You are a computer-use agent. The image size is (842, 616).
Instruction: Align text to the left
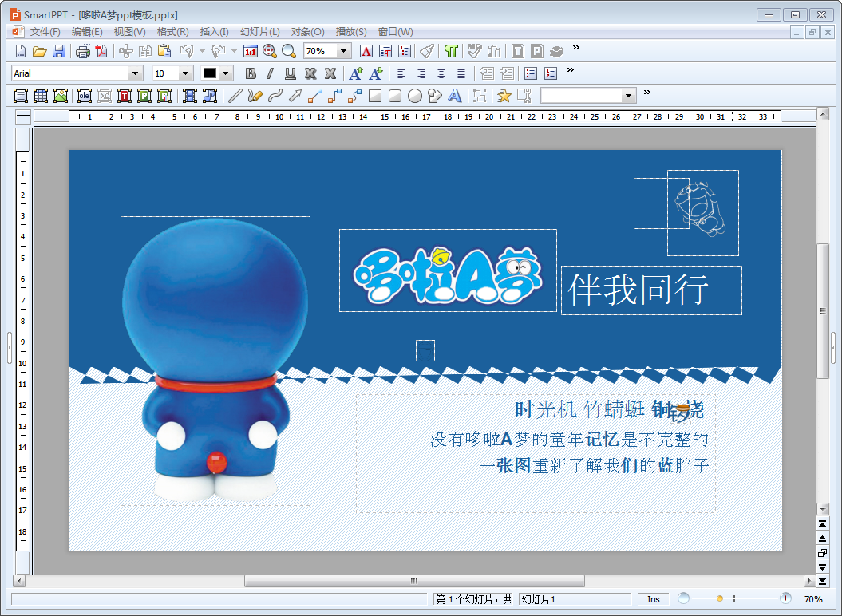pos(401,73)
